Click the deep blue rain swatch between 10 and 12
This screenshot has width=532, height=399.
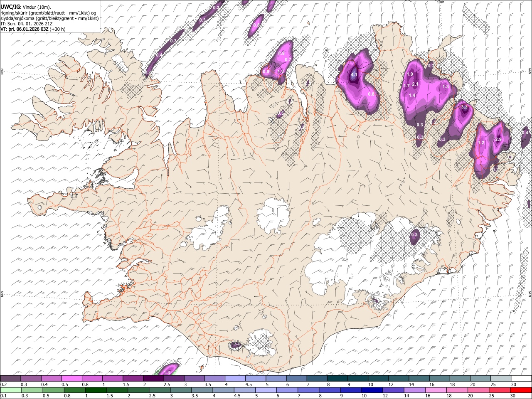[372, 390]
